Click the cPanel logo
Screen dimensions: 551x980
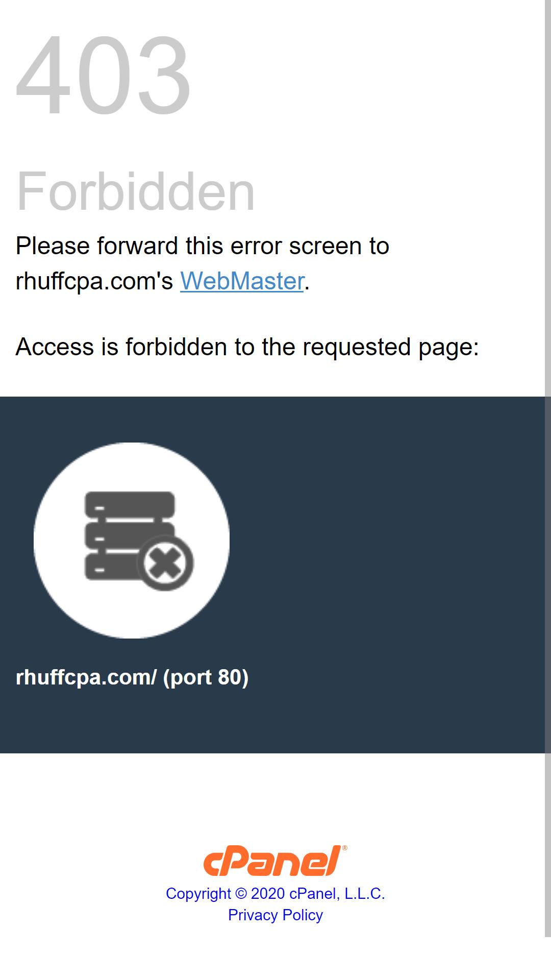click(x=275, y=861)
